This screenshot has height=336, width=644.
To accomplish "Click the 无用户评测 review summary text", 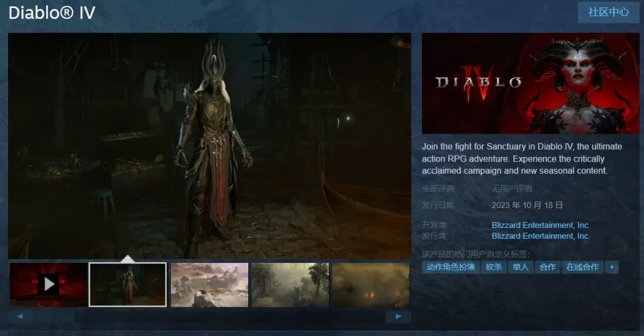I will pyautogui.click(x=512, y=188).
